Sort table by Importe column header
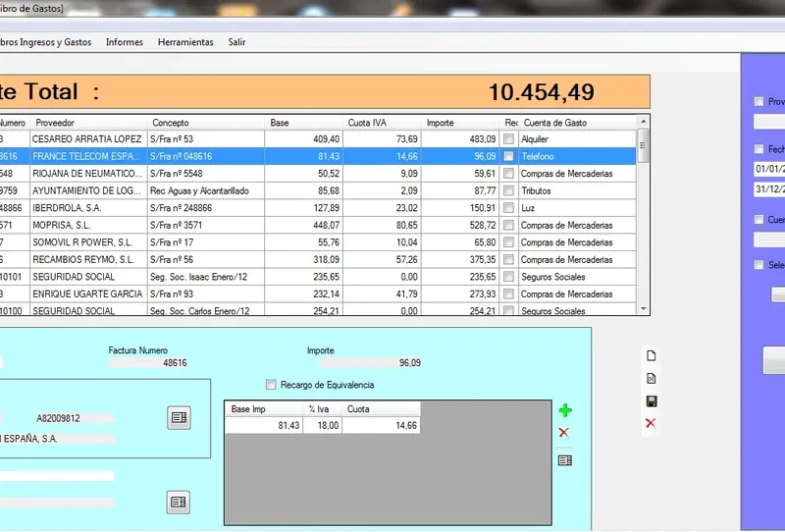 click(x=460, y=123)
